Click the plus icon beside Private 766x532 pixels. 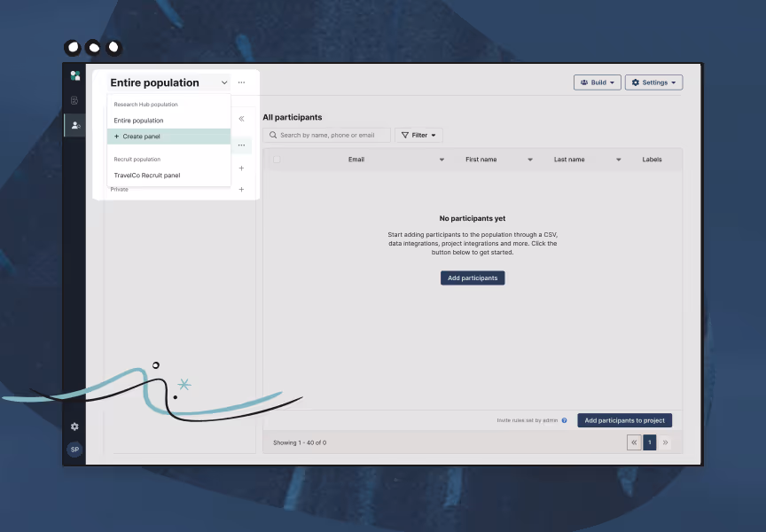click(x=241, y=189)
